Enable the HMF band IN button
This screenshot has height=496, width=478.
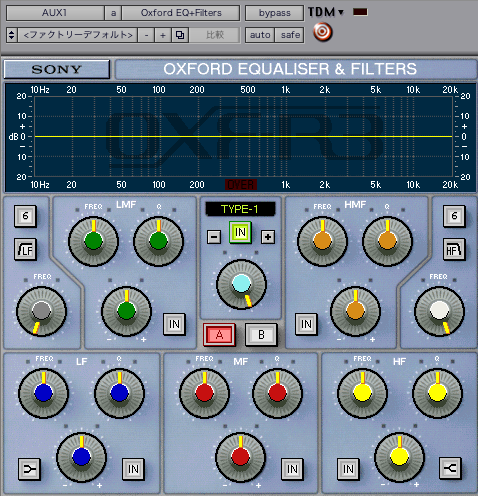click(306, 324)
